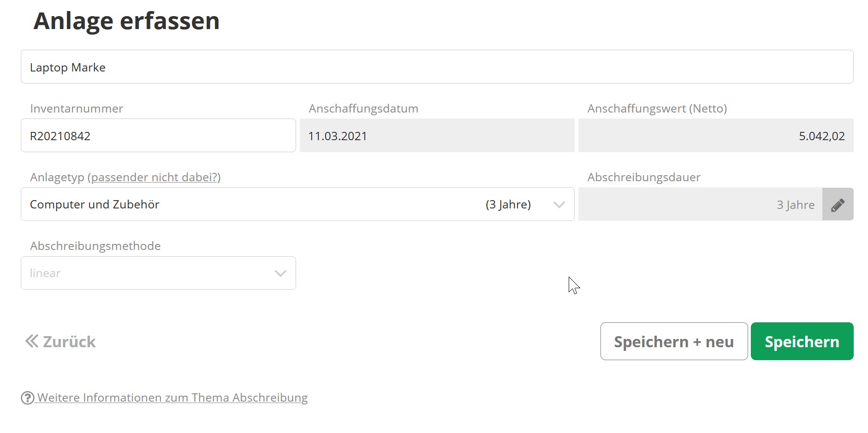The height and width of the screenshot is (433, 868).
Task: Click the double chevron back icon
Action: pyautogui.click(x=32, y=341)
